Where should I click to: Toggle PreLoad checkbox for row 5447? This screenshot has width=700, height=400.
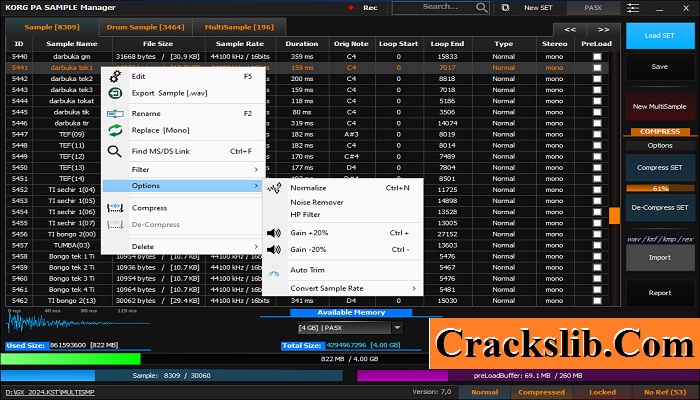pos(597,134)
